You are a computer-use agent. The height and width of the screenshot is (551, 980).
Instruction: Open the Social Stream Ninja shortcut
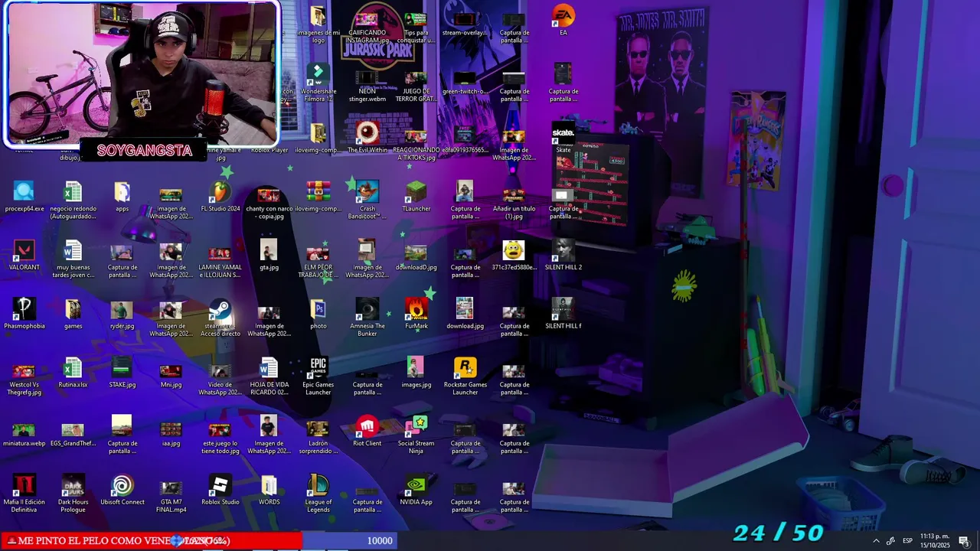(416, 435)
